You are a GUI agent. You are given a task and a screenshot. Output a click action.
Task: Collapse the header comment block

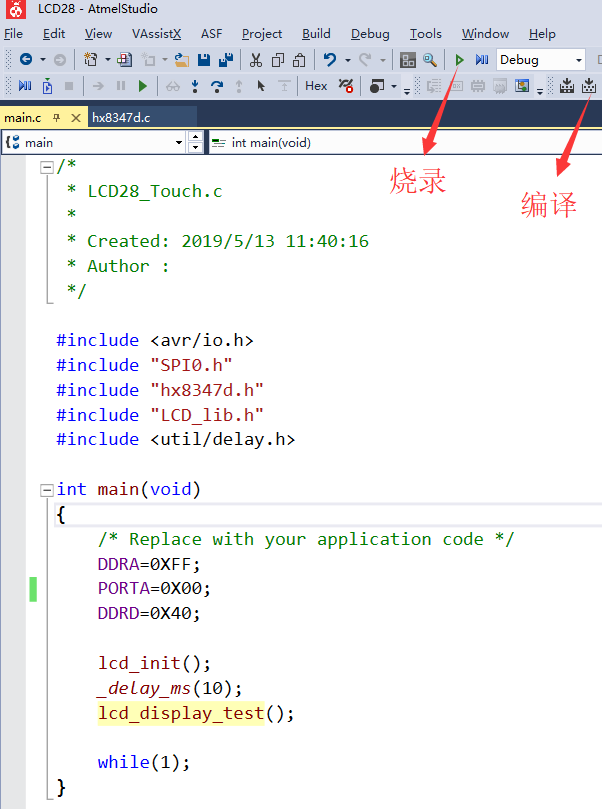point(47,167)
